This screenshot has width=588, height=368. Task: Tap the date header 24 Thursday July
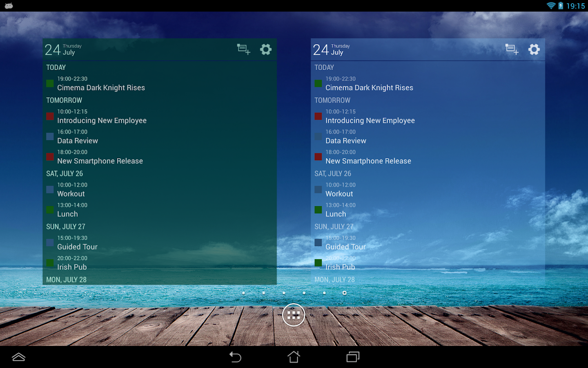coord(61,49)
